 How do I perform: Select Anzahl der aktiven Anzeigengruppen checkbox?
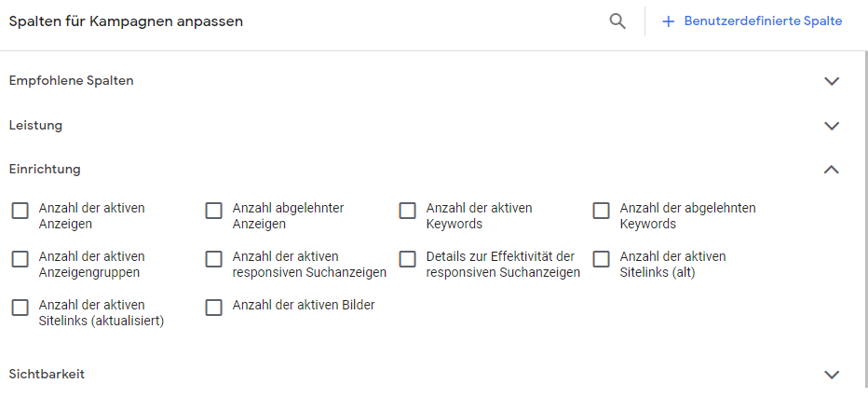coord(20,259)
